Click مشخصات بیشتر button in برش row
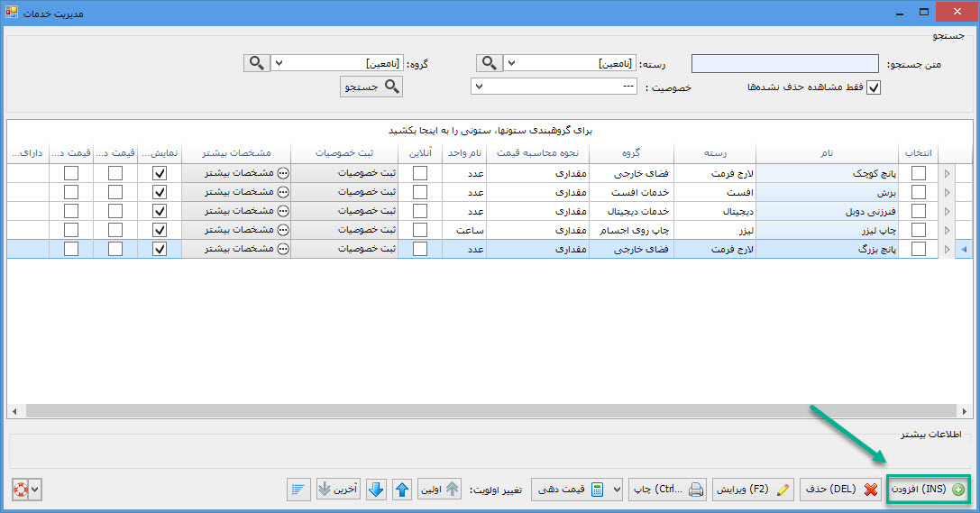 tap(236, 192)
